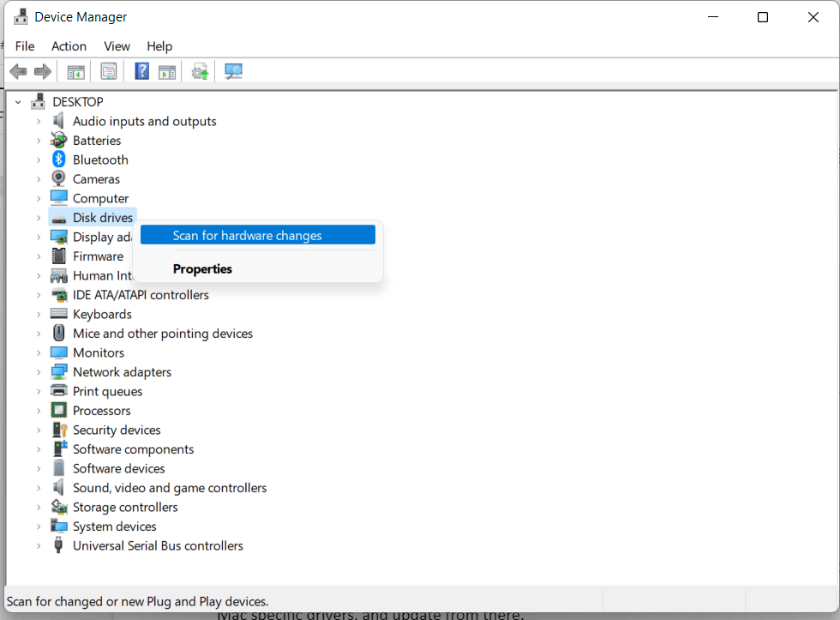Select the System devices label
This screenshot has height=620, width=840.
tap(115, 527)
